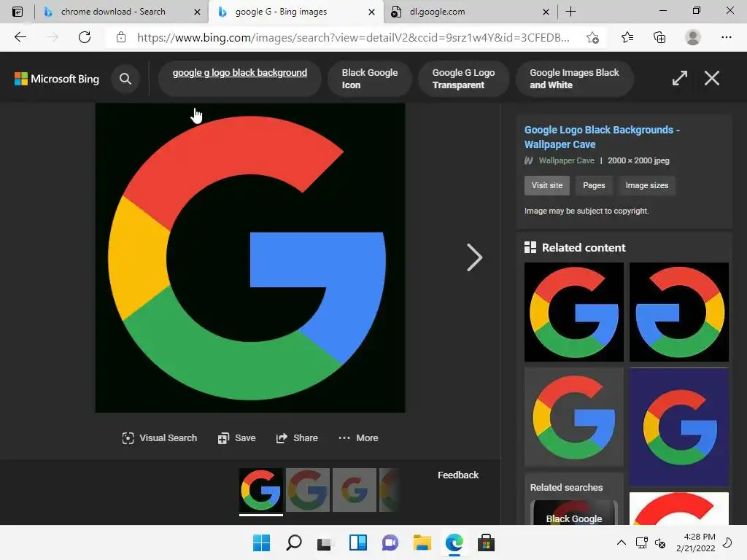The image size is (747, 560).
Task: Click the network status tray icon
Action: 641,542
